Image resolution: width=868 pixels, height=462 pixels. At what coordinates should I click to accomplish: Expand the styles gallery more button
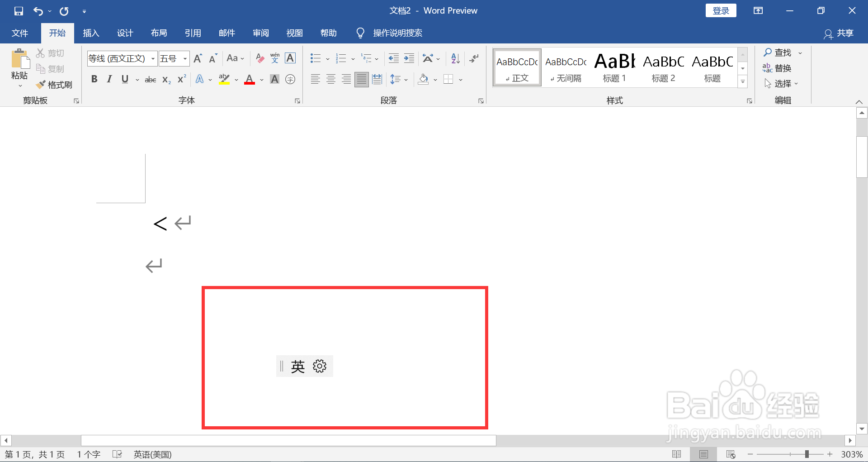click(x=743, y=81)
